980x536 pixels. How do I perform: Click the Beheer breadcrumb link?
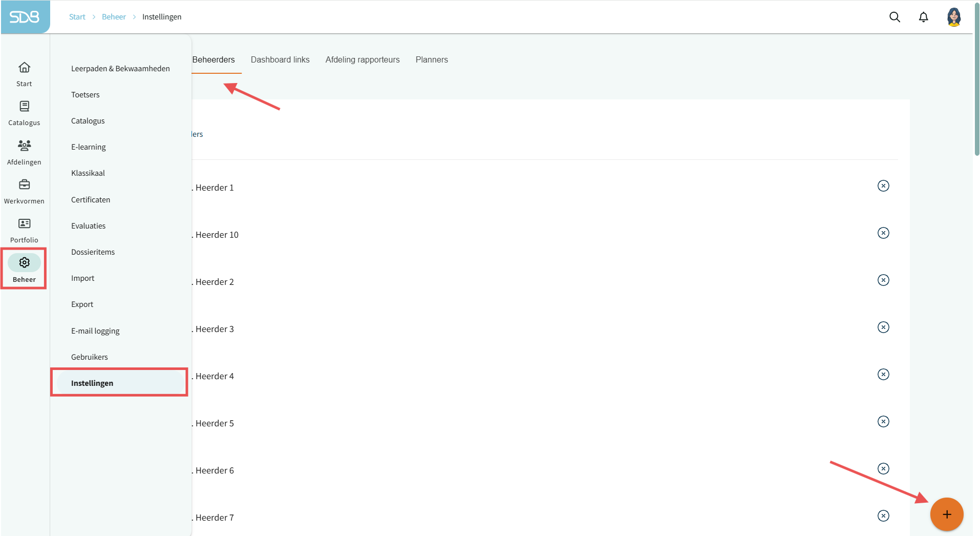click(x=114, y=17)
